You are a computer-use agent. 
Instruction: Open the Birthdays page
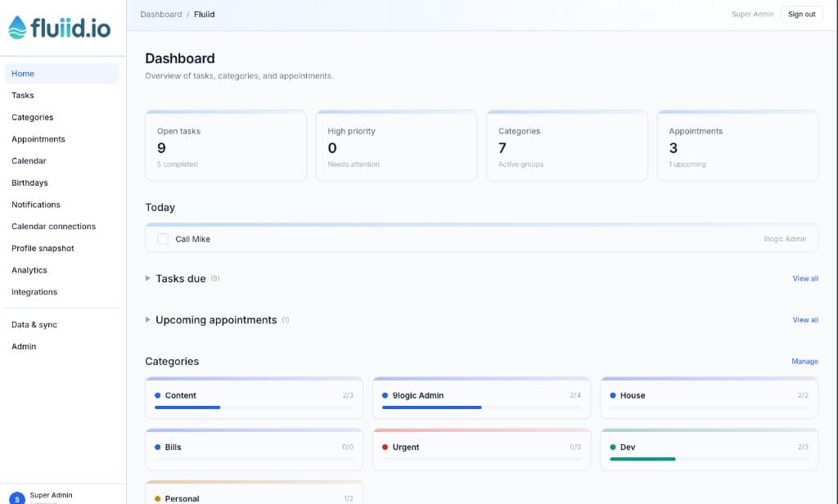pos(29,182)
